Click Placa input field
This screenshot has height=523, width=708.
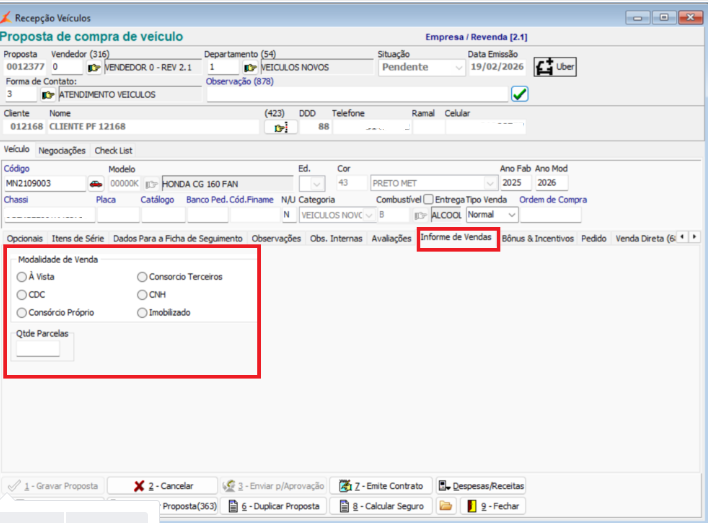pos(118,215)
